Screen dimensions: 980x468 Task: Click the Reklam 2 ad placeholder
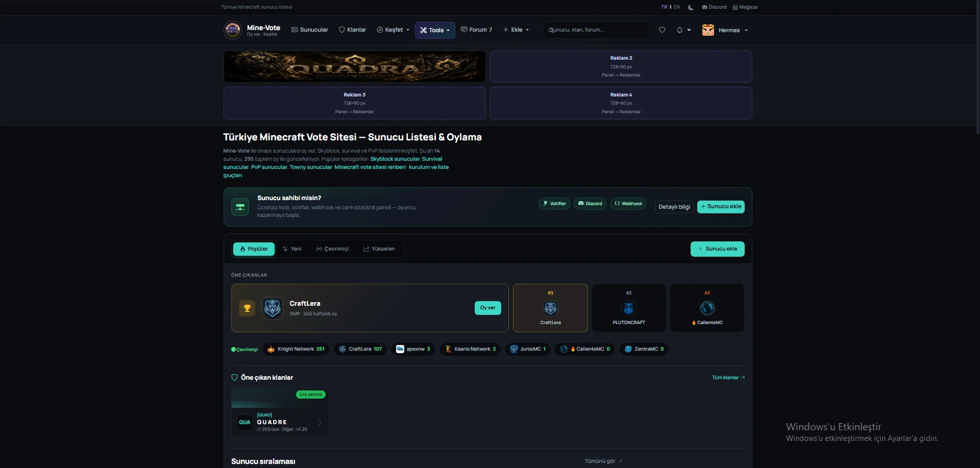[621, 66]
